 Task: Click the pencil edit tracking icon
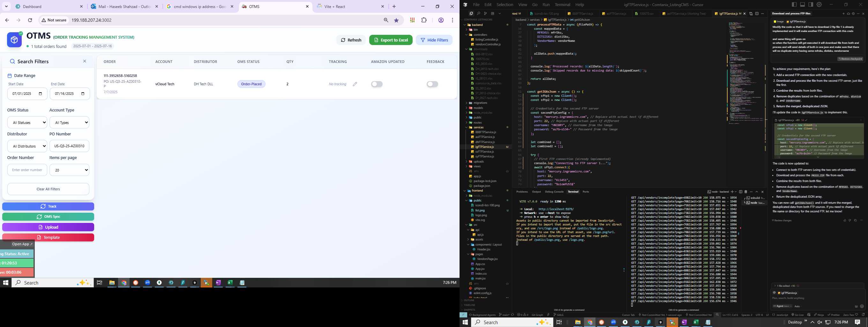355,84
